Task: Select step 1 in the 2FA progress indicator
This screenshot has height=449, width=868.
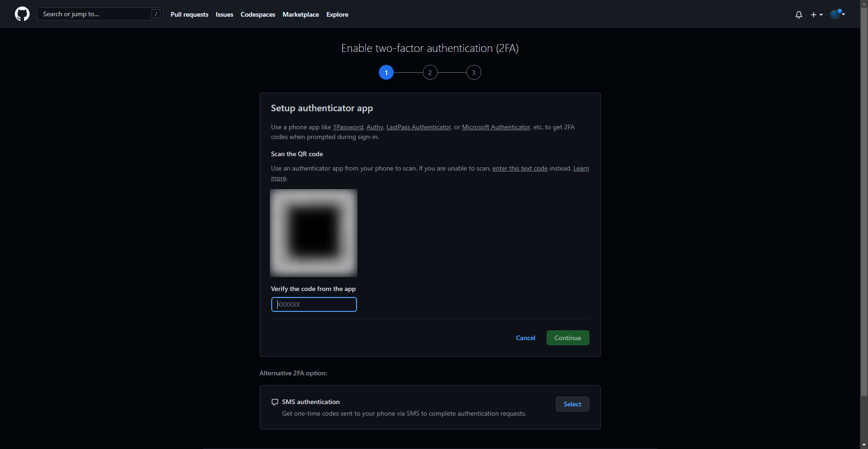Action: (386, 72)
